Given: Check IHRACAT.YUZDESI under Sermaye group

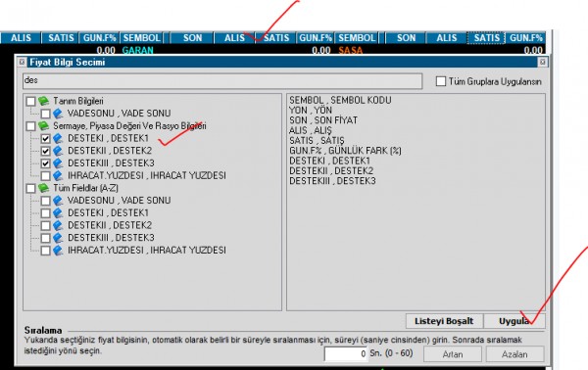Looking at the screenshot, I should pos(45,175).
